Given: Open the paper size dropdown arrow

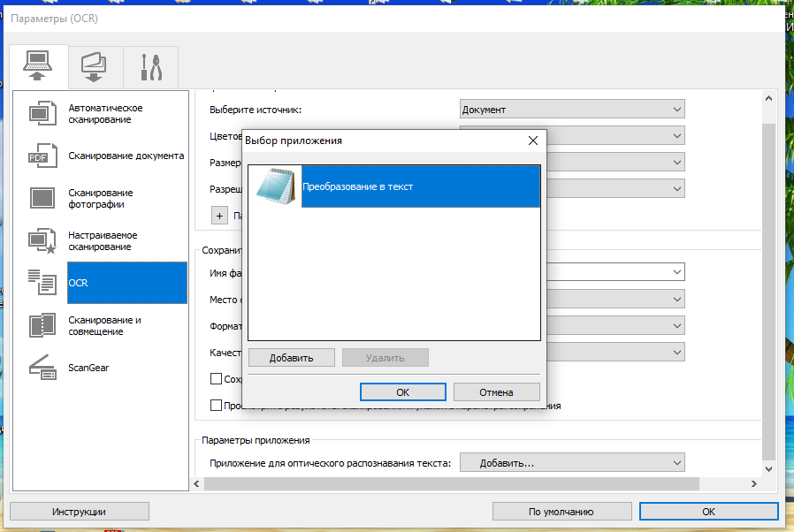Looking at the screenshot, I should [x=677, y=163].
